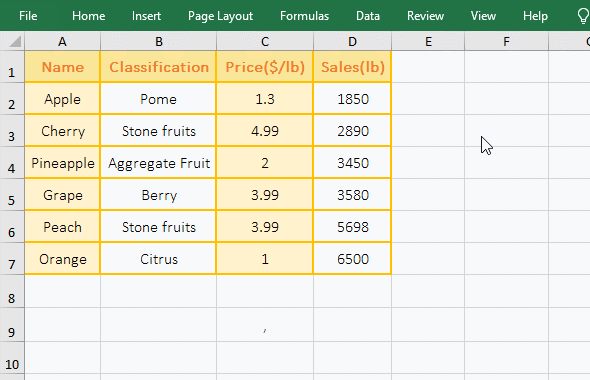Select sales value 2890

click(x=352, y=131)
